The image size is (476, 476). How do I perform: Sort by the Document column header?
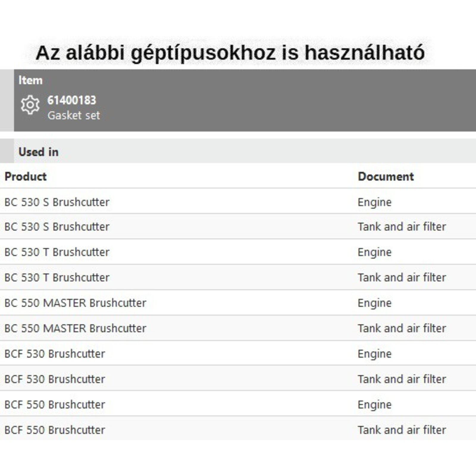386,176
